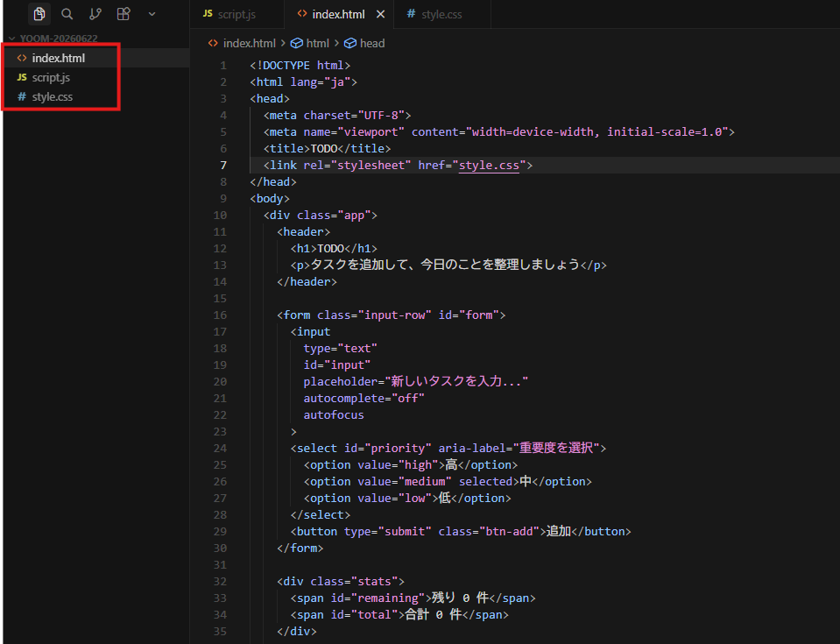Image resolution: width=840 pixels, height=644 pixels.
Task: Switch to the style.css editor tab
Action: click(441, 15)
